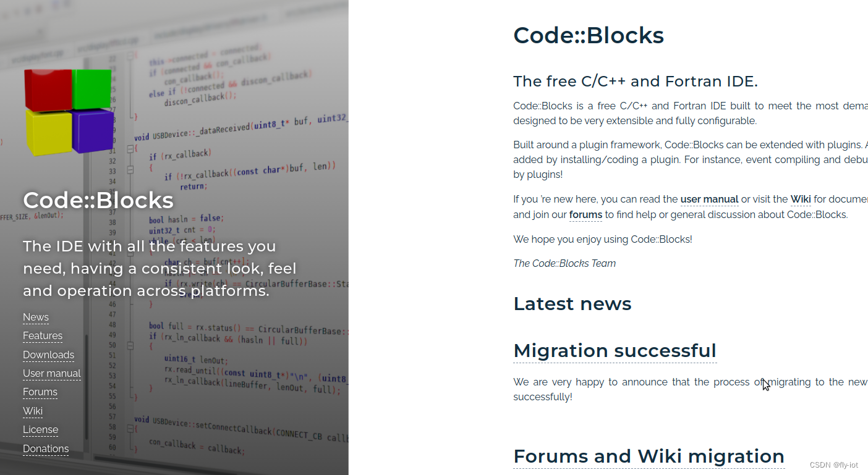
Task: Open the Donations sidebar link
Action: (x=46, y=448)
